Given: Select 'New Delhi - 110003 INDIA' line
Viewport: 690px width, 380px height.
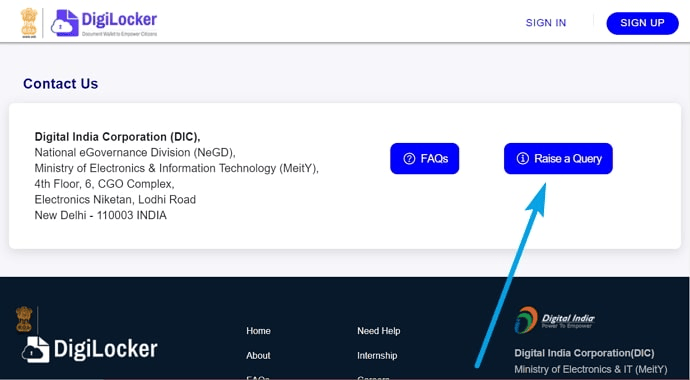Looking at the screenshot, I should (x=101, y=216).
